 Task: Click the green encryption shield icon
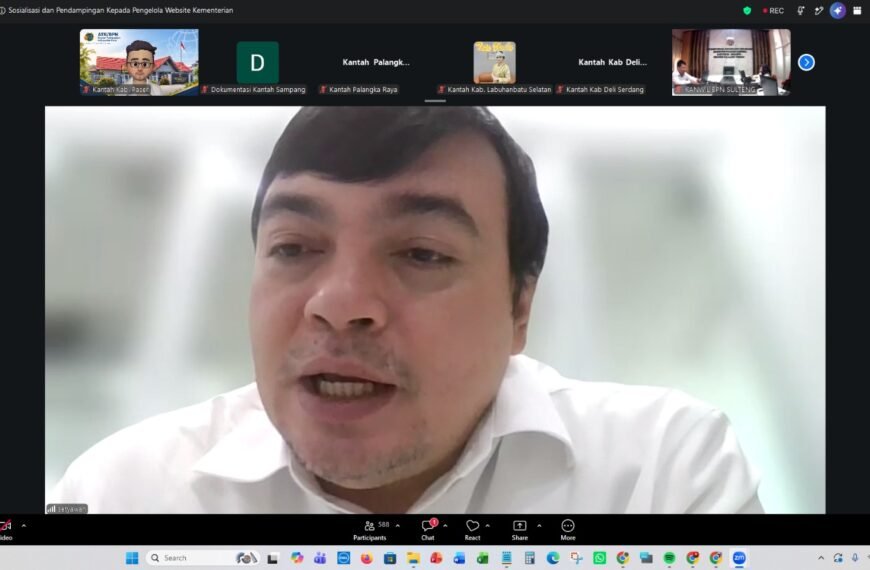[x=747, y=11]
